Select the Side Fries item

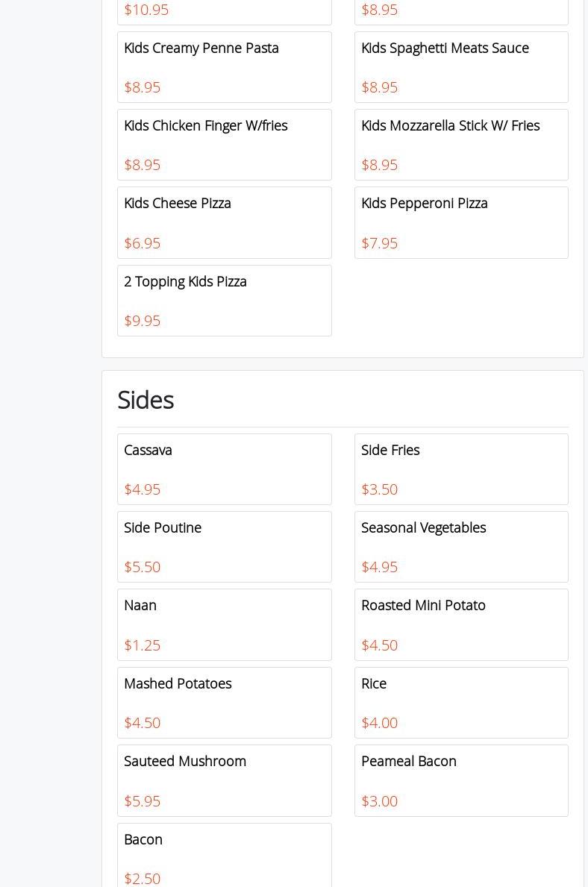460,469
